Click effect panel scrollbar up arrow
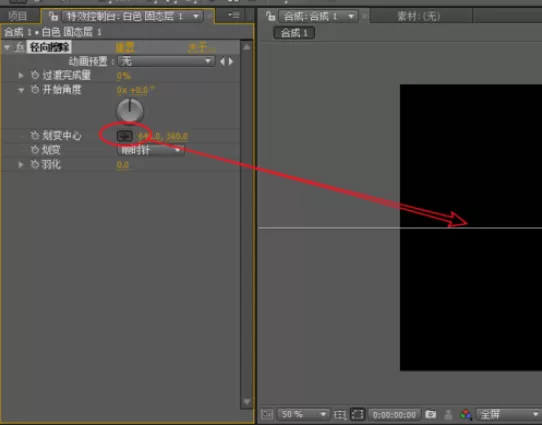The image size is (542, 425). click(246, 47)
